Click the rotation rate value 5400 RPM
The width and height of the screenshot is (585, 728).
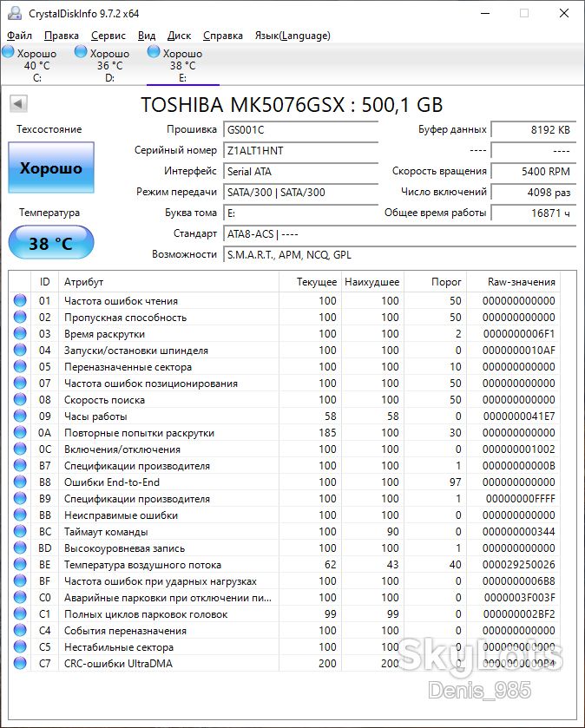[534, 171]
